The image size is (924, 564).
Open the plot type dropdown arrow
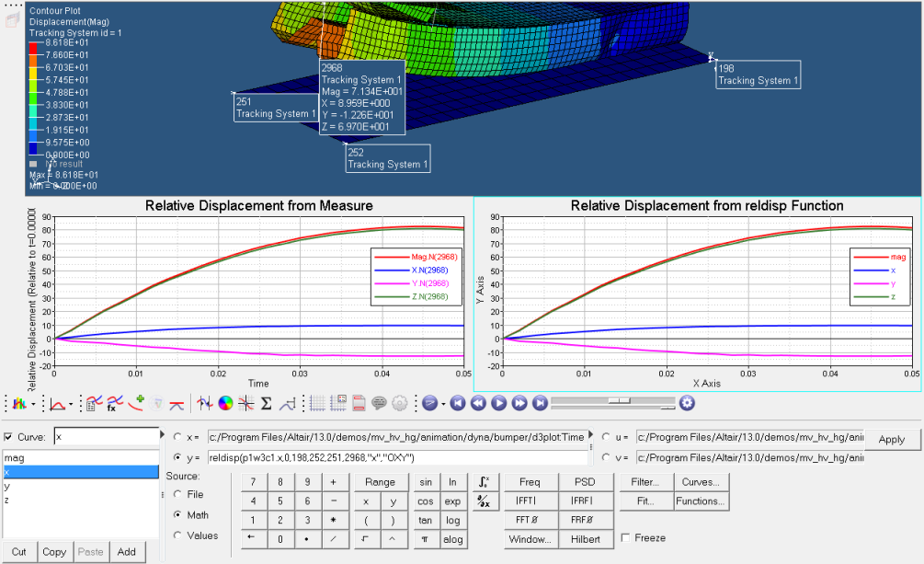point(35,404)
